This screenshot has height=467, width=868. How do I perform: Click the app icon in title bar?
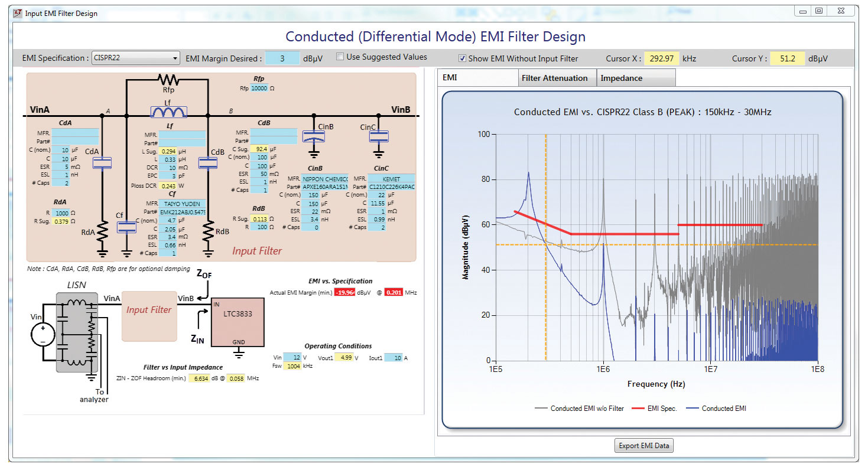[x=17, y=13]
